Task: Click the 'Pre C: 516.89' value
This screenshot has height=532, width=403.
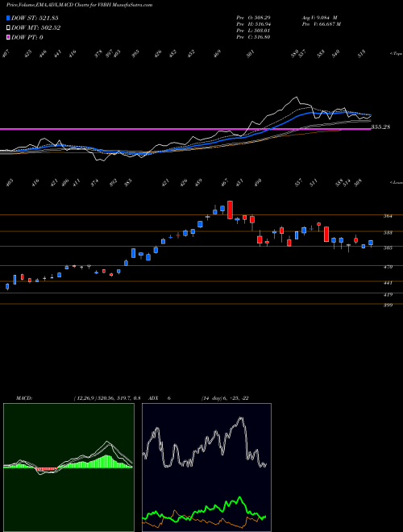Action: [x=253, y=37]
